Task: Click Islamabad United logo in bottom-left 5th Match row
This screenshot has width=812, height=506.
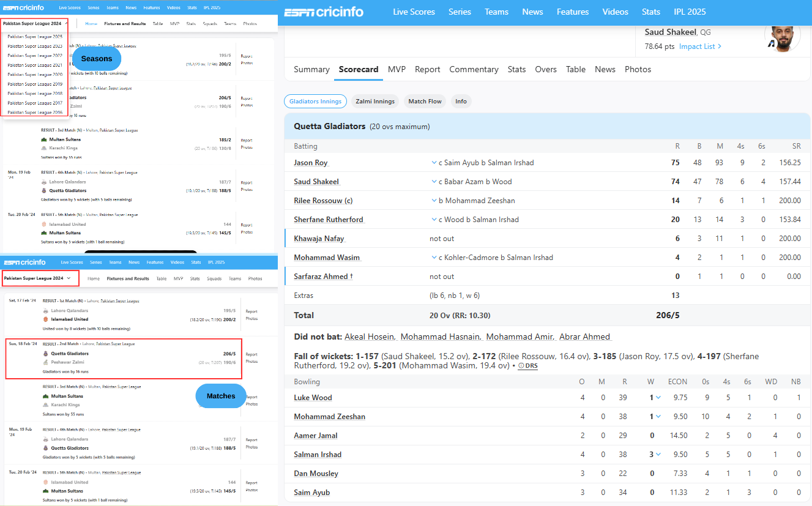Action: 45,482
